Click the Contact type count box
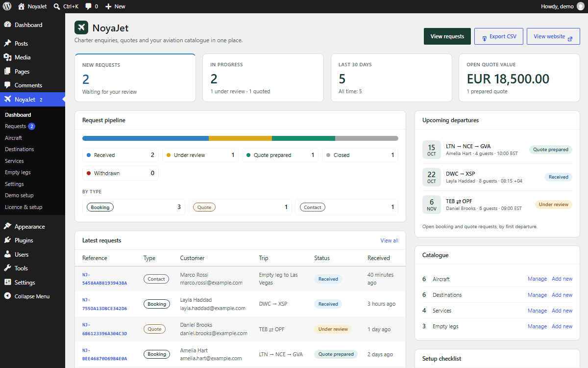588x368 pixels. [347, 207]
